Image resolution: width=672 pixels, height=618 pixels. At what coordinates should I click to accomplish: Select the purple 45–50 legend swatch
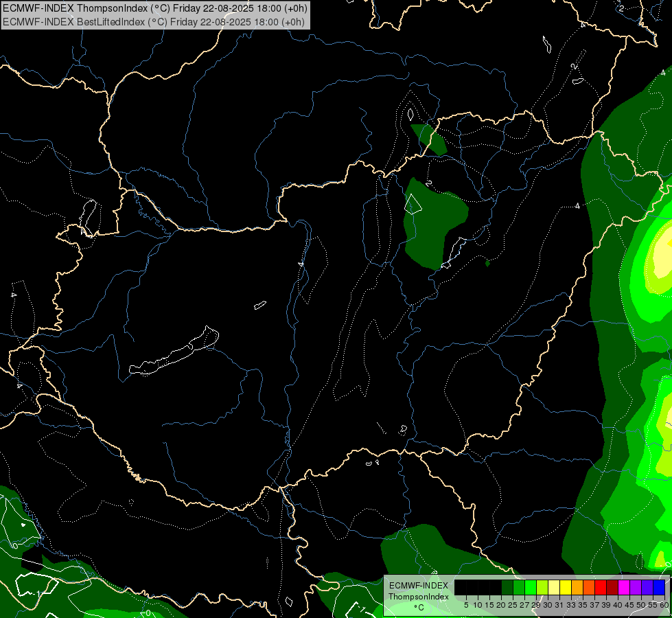tap(636, 587)
